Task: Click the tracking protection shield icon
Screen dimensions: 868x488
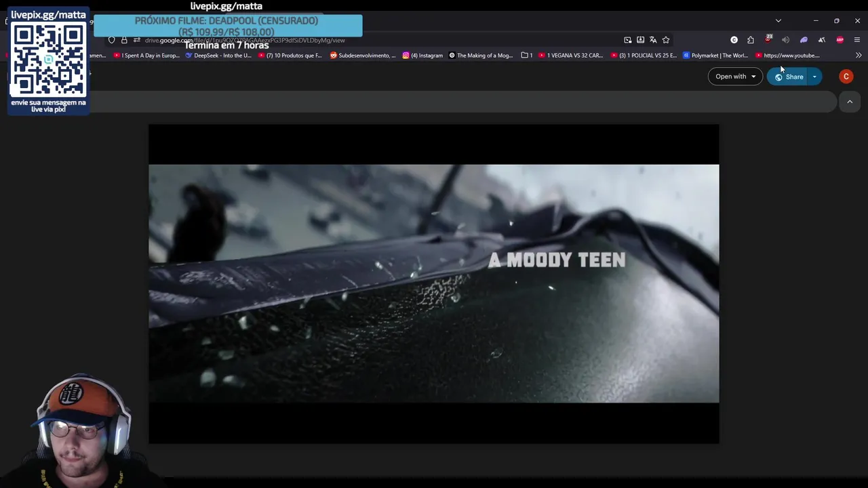Action: click(x=112, y=40)
